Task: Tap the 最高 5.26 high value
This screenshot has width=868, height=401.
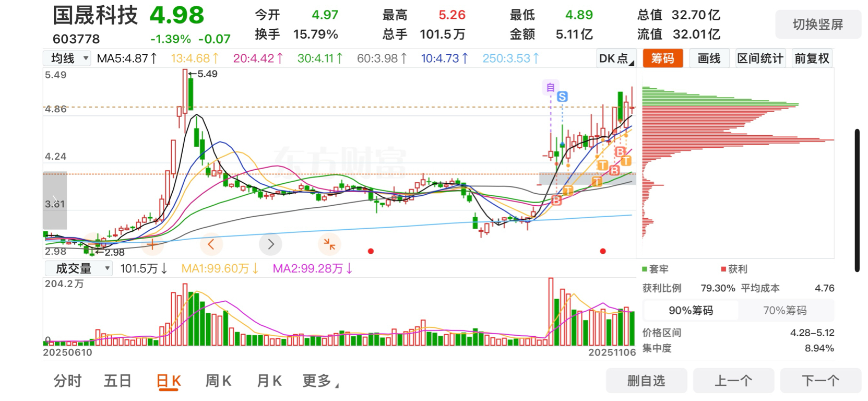Action: (452, 15)
